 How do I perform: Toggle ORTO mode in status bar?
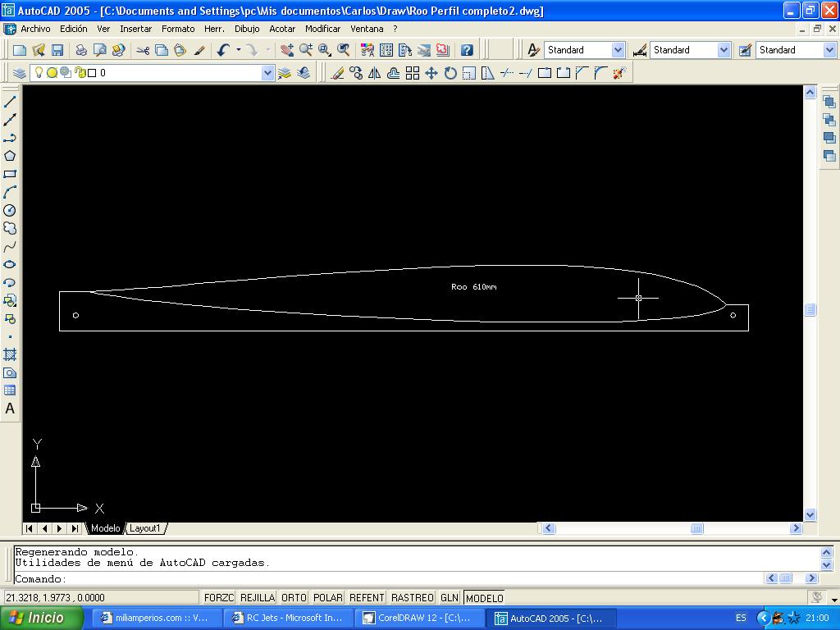tap(294, 598)
